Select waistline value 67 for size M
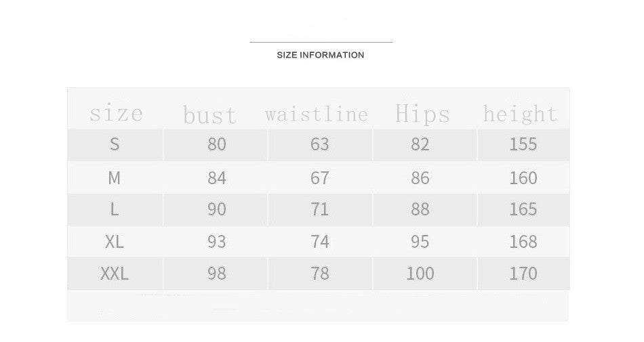This screenshot has height=342, width=644. pos(319,178)
